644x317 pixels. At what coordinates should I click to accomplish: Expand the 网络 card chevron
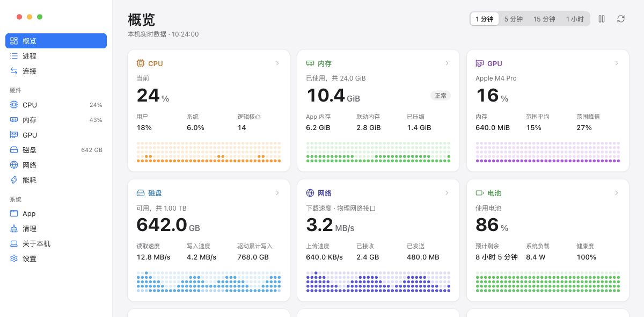pyautogui.click(x=447, y=193)
